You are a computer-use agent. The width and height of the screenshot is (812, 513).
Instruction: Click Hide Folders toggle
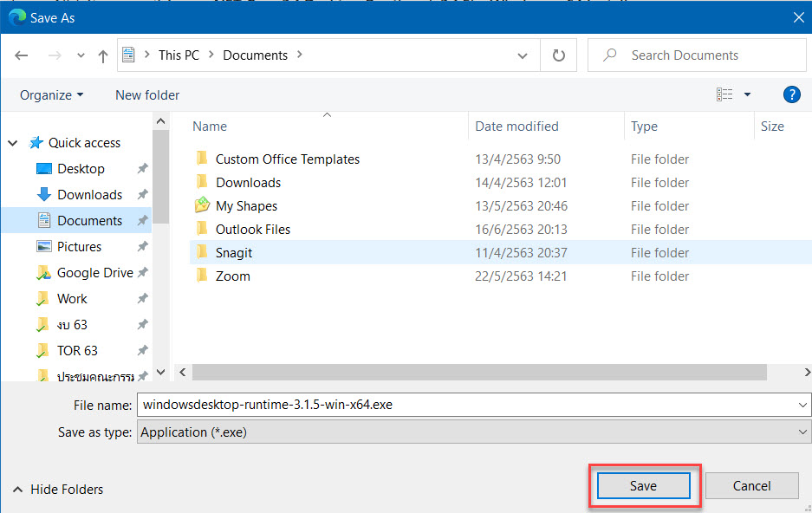point(58,490)
